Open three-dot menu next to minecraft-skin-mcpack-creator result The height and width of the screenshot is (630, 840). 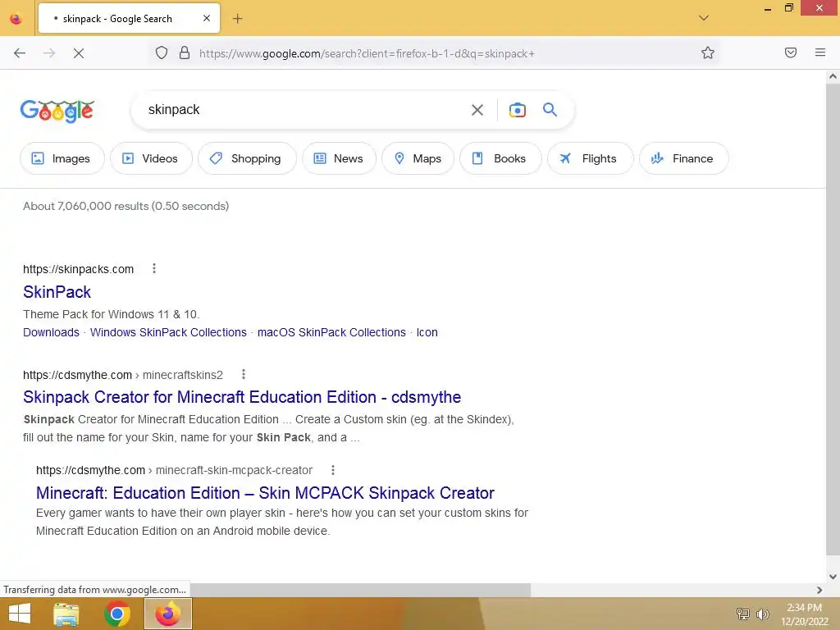pyautogui.click(x=333, y=470)
